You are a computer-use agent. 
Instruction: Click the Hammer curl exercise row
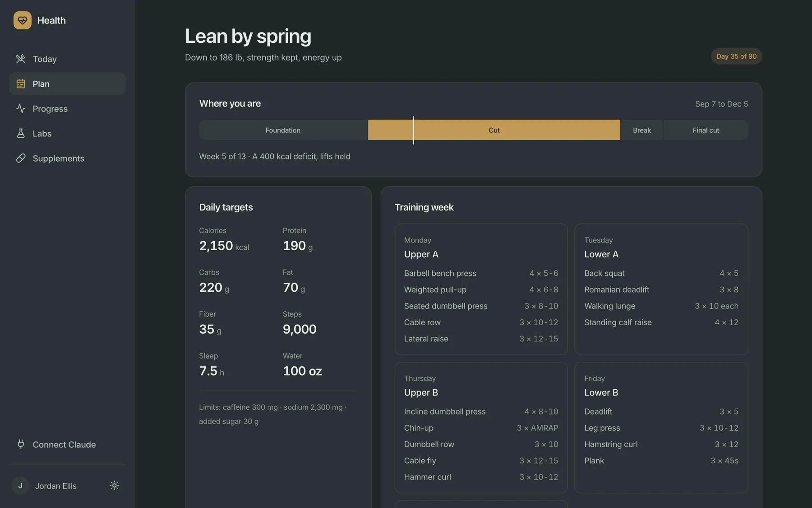481,477
